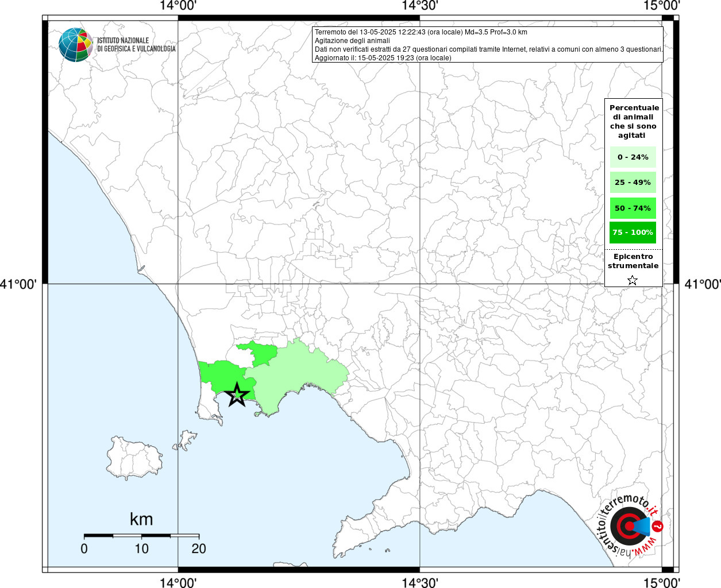This screenshot has height=588, width=721.
Task: Click the scale bar '10' value
Action: (x=141, y=548)
